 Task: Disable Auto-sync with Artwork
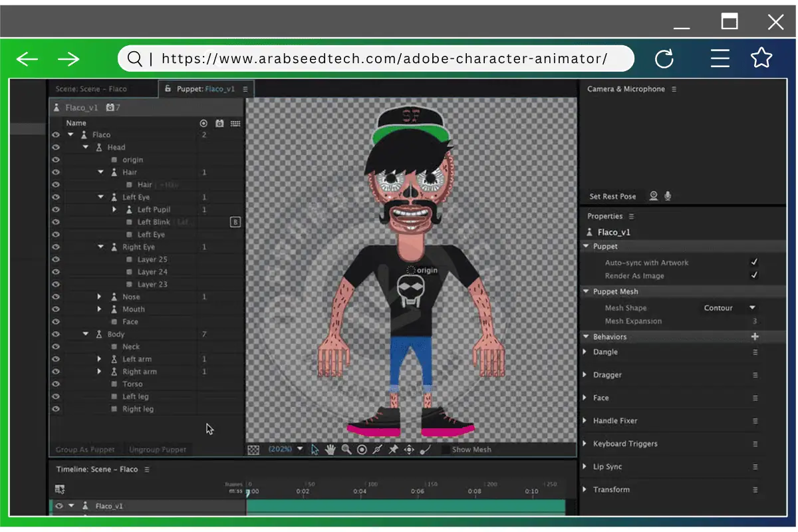tap(754, 262)
